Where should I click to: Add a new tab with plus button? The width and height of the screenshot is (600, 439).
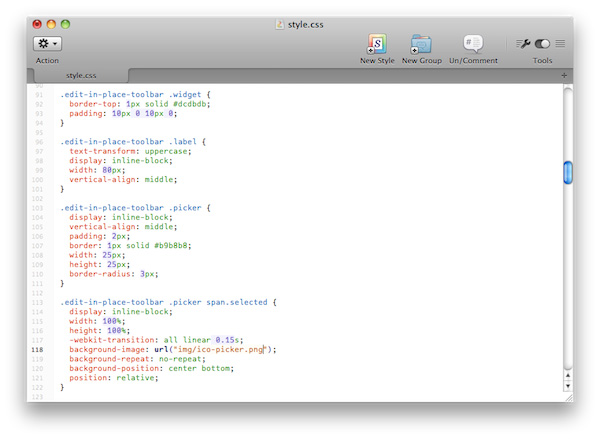(x=564, y=75)
